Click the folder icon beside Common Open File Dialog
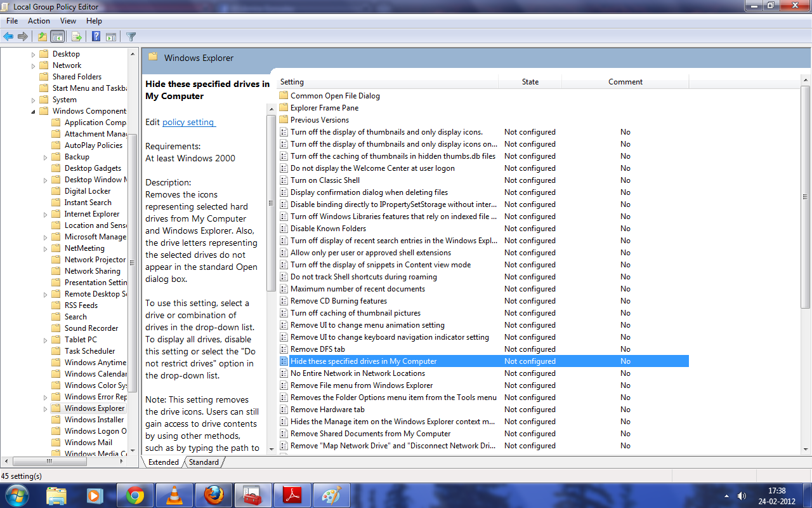This screenshot has width=812, height=508. pos(284,96)
